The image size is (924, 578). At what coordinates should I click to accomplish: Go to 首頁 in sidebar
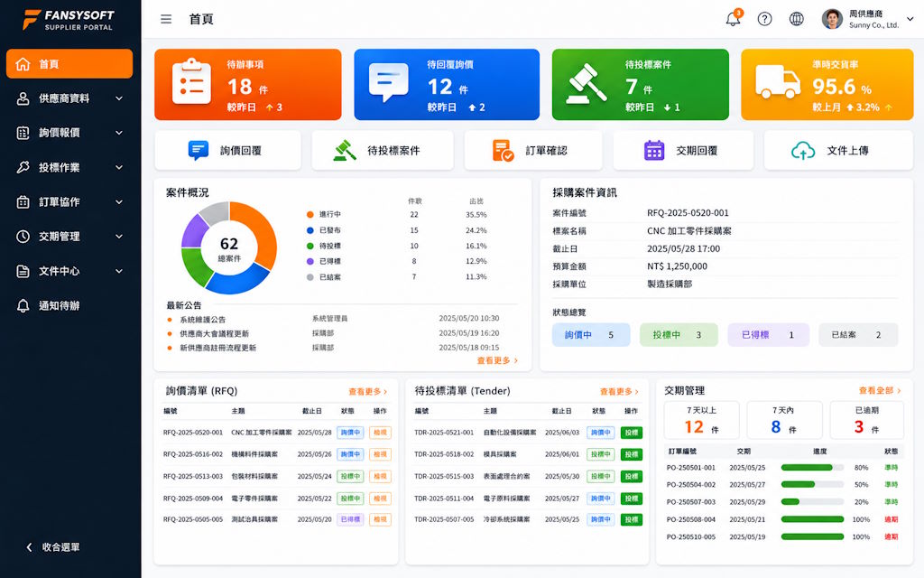(x=69, y=64)
